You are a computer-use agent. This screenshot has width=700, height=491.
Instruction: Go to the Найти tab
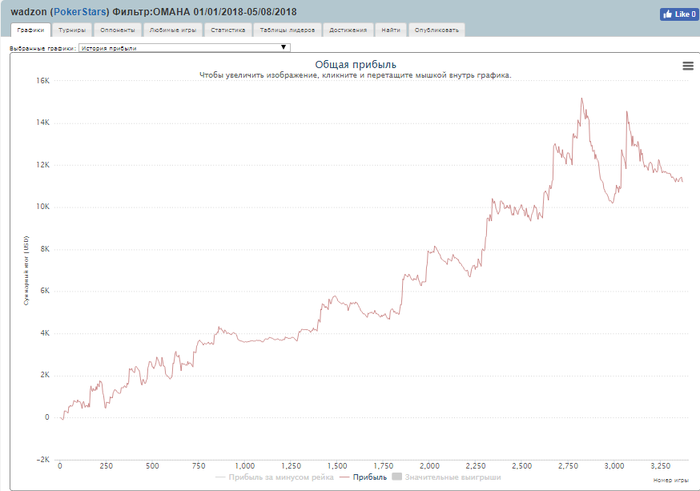pyautogui.click(x=391, y=30)
